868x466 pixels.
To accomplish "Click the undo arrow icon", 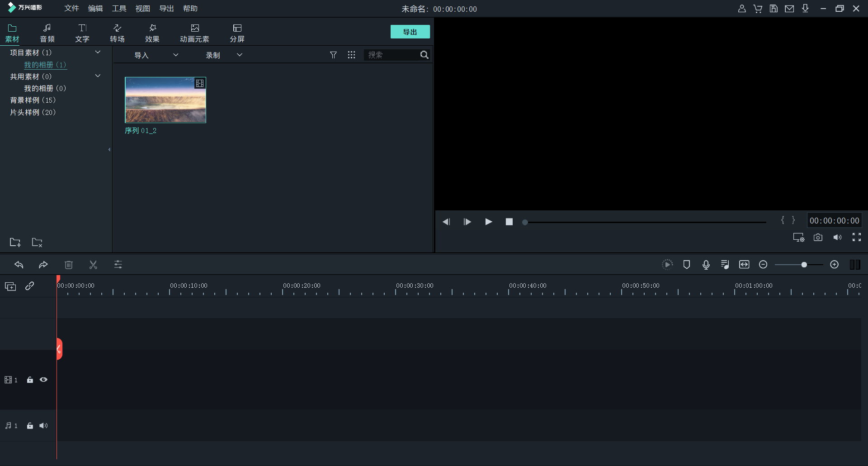I will [19, 265].
